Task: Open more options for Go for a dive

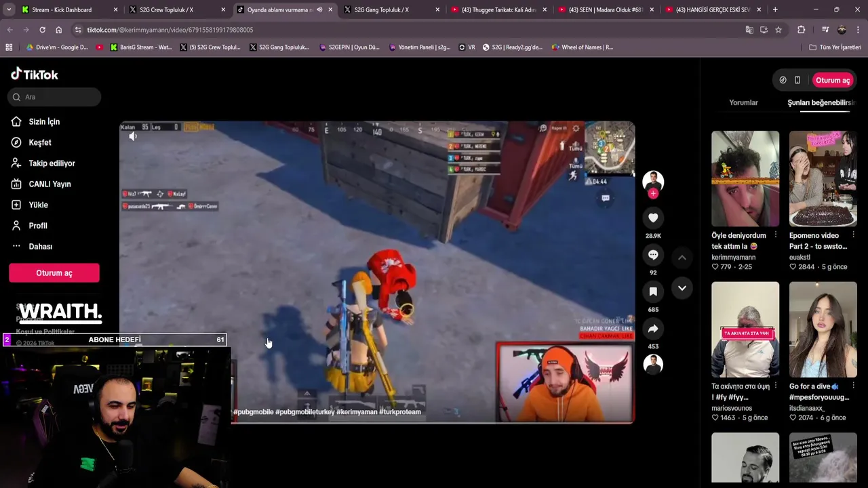Action: 853,386
